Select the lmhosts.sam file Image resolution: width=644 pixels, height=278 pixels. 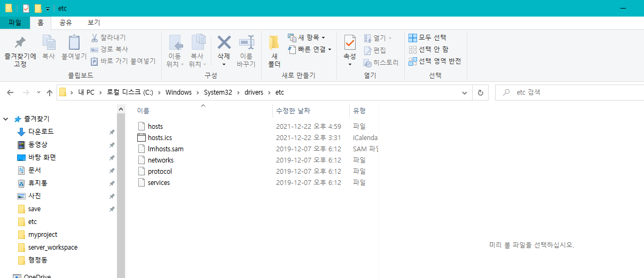click(166, 149)
